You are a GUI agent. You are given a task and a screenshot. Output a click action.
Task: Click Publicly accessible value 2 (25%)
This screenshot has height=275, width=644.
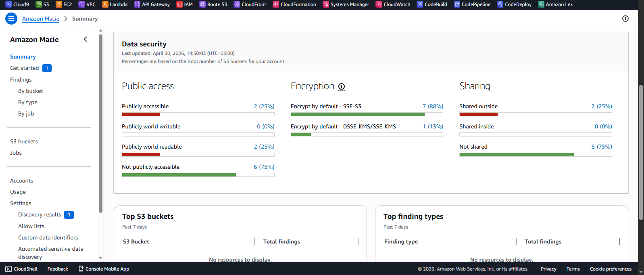(264, 106)
